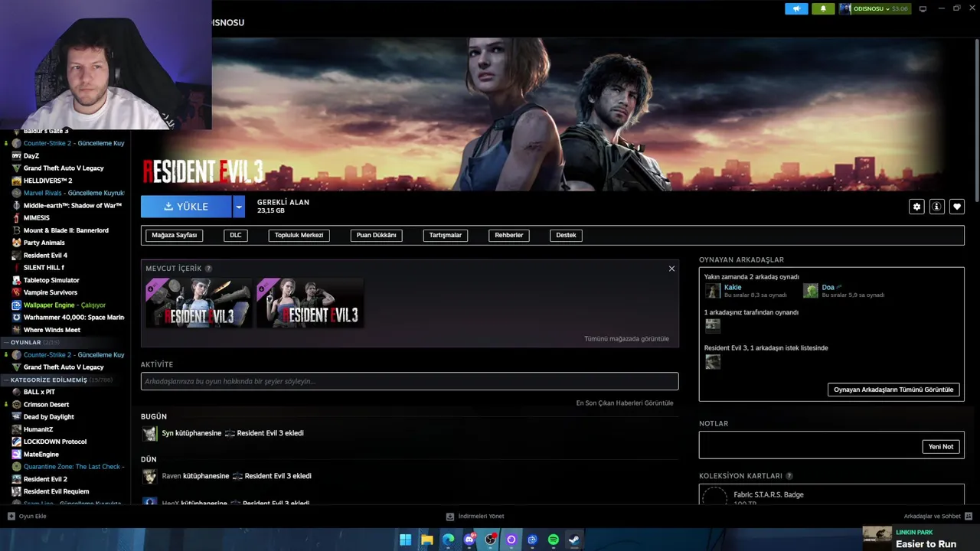
Task: Click the activity comment input field
Action: point(410,381)
